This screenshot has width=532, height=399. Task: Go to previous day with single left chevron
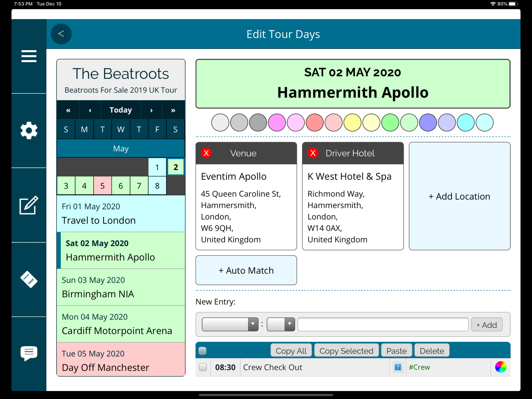click(x=90, y=110)
